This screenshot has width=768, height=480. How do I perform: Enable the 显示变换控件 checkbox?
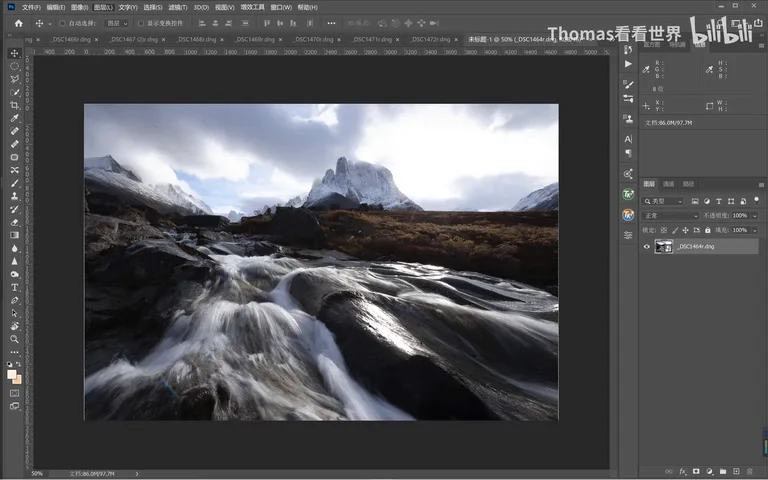pos(141,23)
